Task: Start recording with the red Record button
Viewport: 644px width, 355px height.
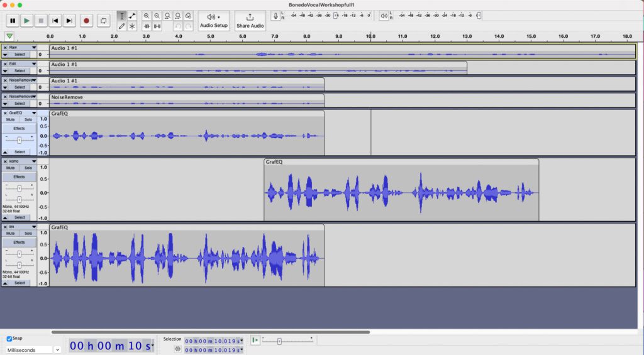Action: pyautogui.click(x=86, y=21)
